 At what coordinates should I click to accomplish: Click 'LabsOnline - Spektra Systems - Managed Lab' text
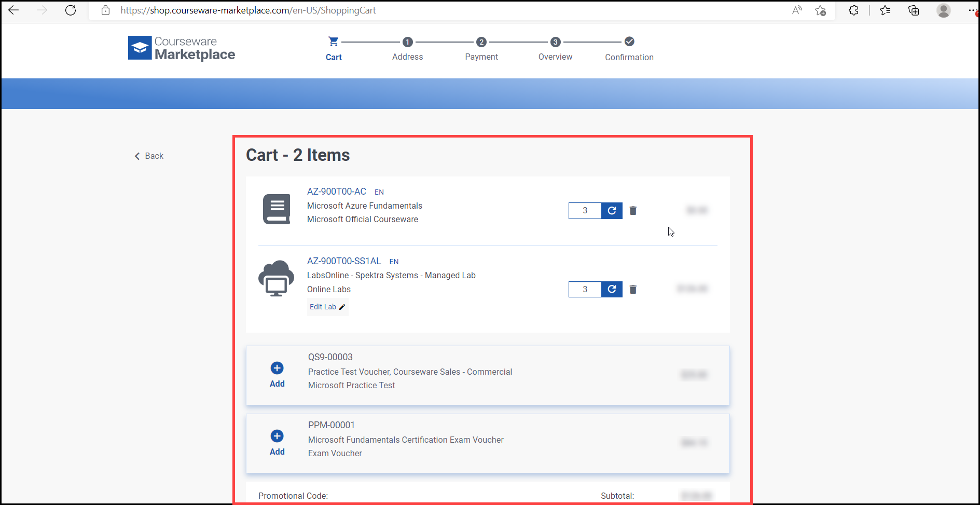(391, 275)
